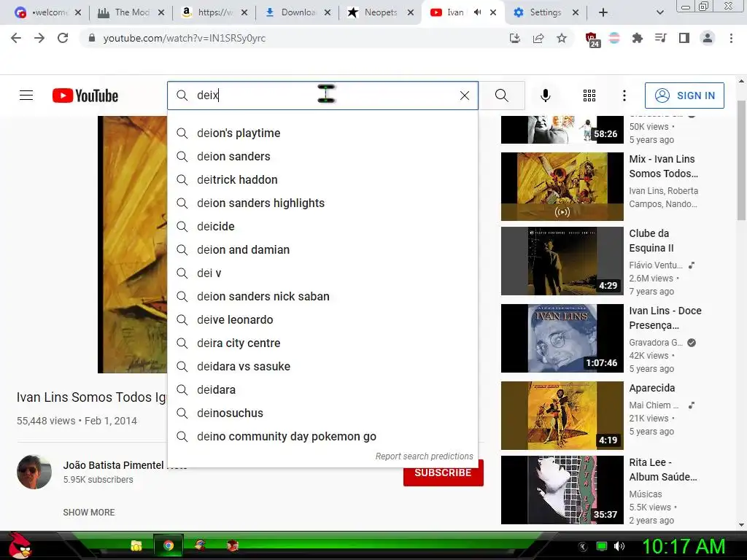Select suggestion deion sanders highlights
This screenshot has height=560, width=747.
coord(322,203)
